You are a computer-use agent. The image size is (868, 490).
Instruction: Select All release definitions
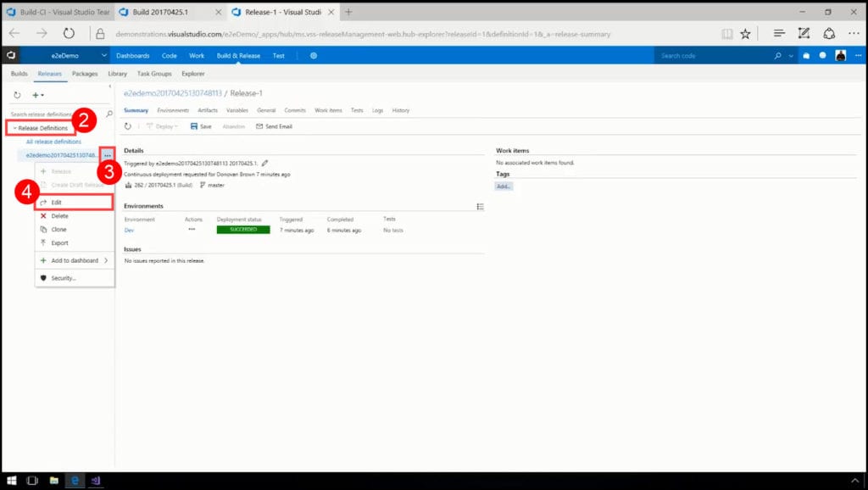53,142
